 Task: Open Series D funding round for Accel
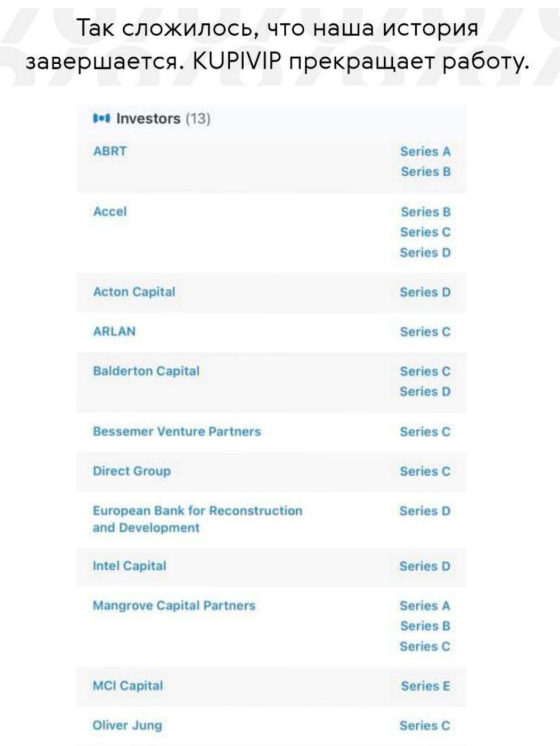[x=424, y=252]
